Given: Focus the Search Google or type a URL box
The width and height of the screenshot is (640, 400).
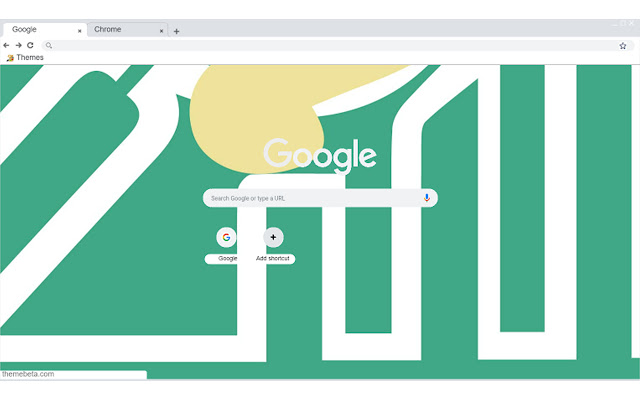Looking at the screenshot, I should (320, 198).
